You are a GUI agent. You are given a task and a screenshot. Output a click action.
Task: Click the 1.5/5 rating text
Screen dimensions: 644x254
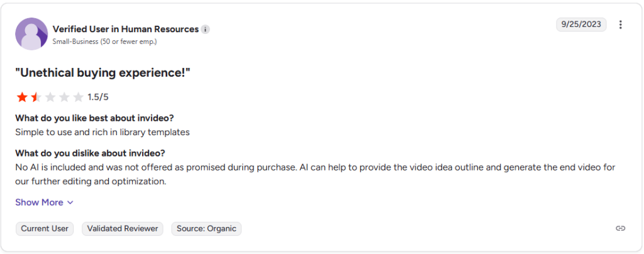pyautogui.click(x=98, y=97)
